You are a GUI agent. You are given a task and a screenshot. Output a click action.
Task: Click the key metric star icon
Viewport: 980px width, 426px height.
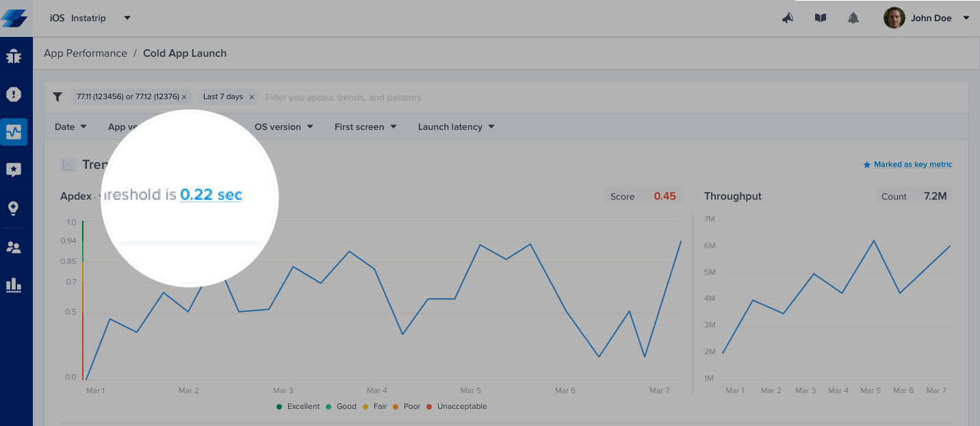[867, 165]
